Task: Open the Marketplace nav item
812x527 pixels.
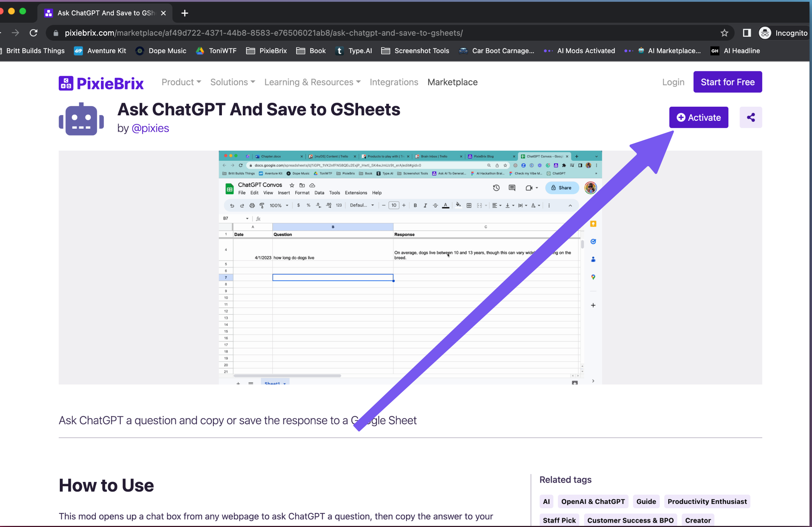Action: pyautogui.click(x=452, y=82)
